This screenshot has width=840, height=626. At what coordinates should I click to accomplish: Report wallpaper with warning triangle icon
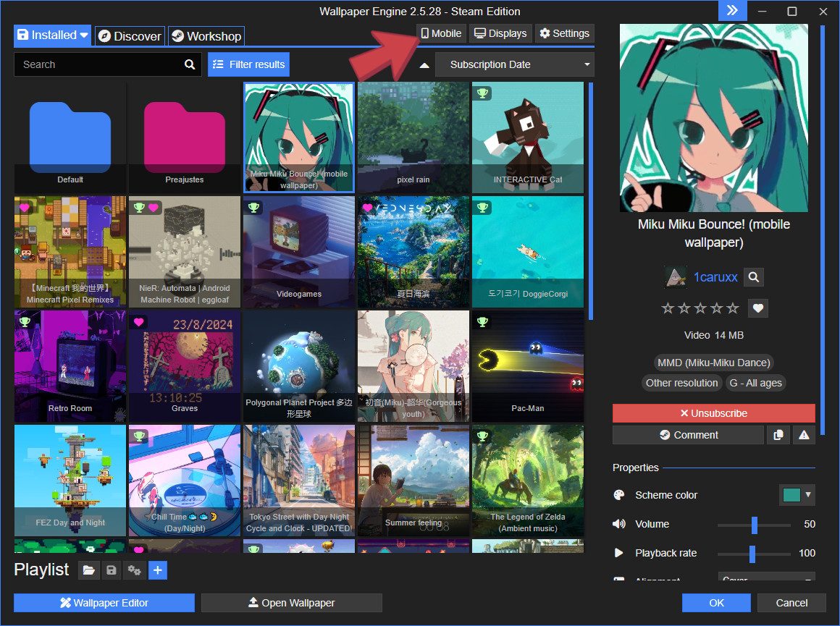[x=804, y=435]
